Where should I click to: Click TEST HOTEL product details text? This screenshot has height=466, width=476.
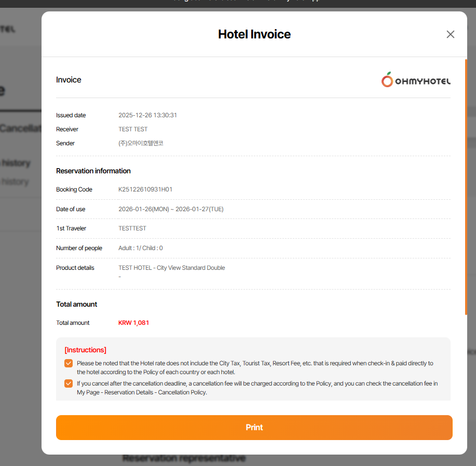171,268
